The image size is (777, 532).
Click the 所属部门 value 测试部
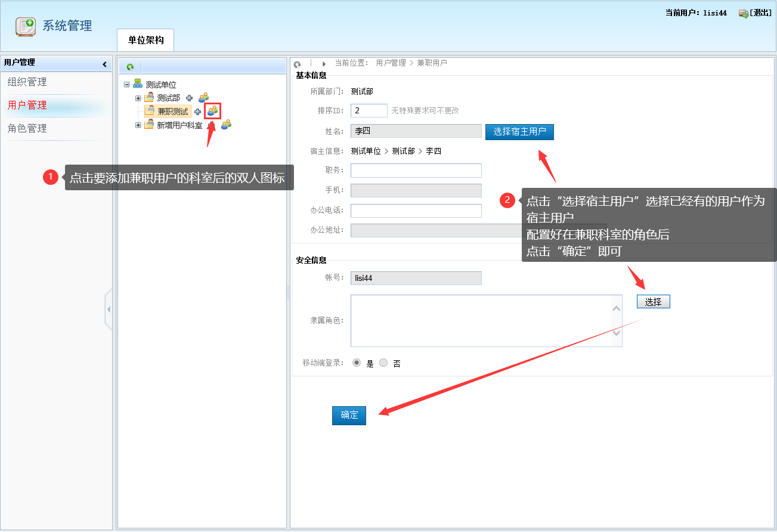362,91
